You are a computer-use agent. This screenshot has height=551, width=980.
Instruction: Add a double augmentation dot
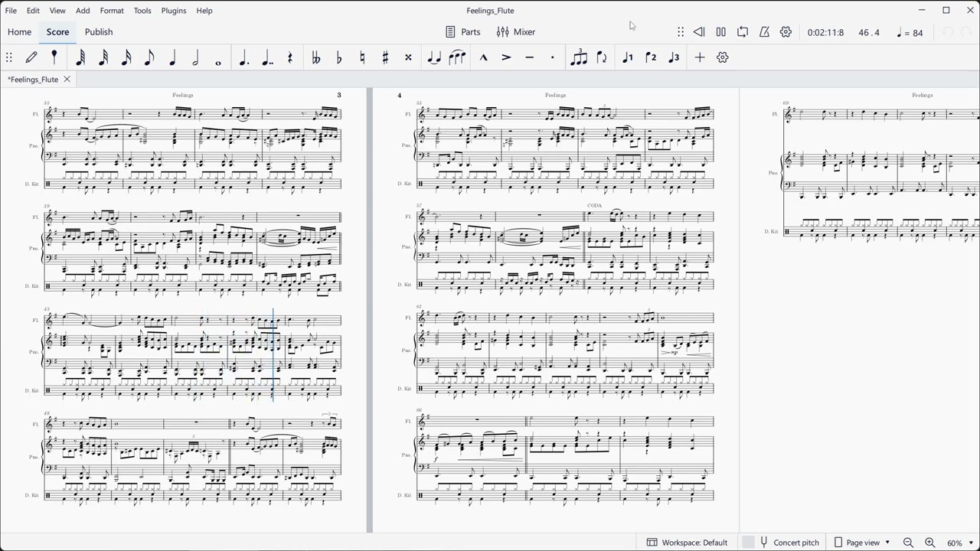tap(267, 57)
